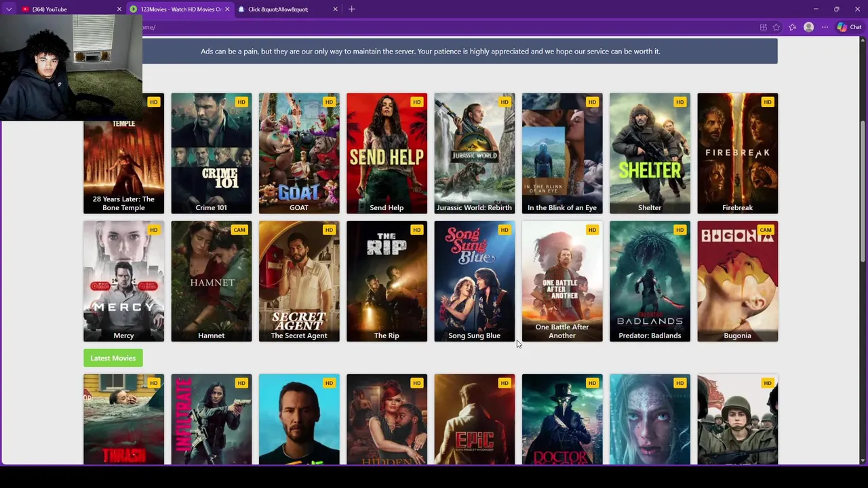Open a new browser tab
The width and height of the screenshot is (868, 488).
coord(351,9)
